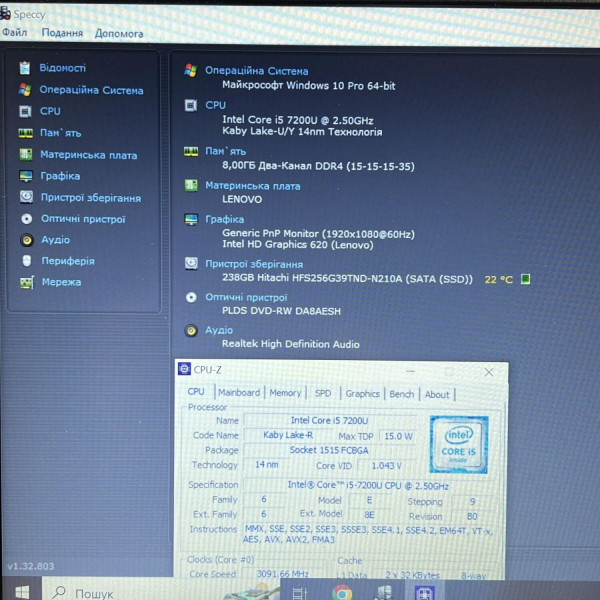Open the Пристрої зберігання heading in the summary
Screen dimensions: 600x600
254,264
